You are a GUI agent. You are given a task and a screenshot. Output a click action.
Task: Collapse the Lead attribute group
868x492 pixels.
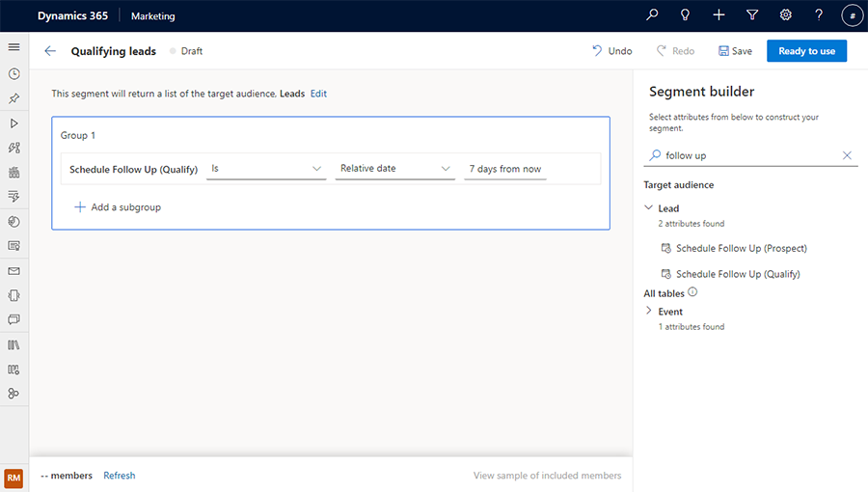[649, 208]
